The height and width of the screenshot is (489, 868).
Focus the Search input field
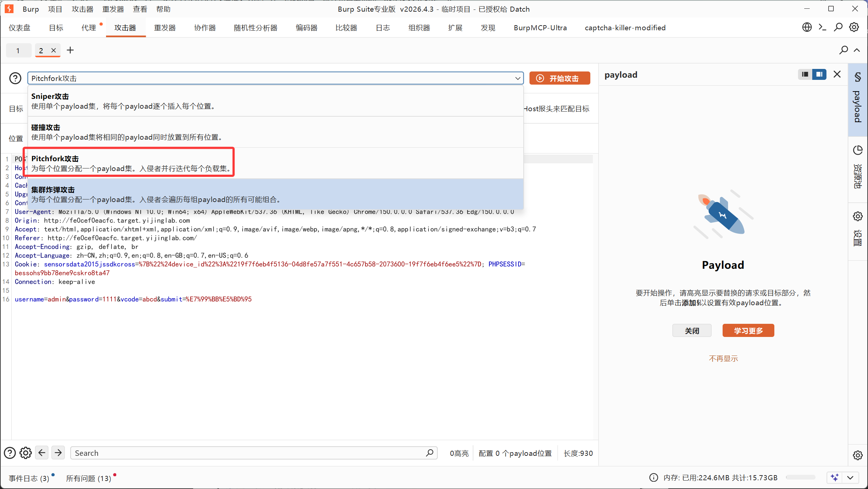(x=254, y=453)
